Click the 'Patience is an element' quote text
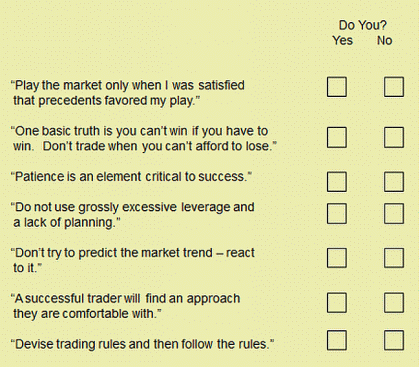Screen dimensions: 420x367 pos(131,177)
